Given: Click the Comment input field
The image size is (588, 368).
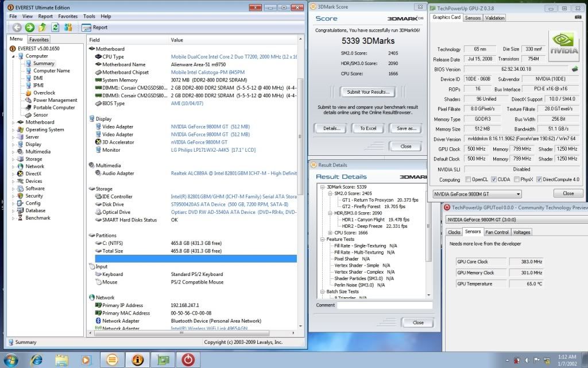Looking at the screenshot, I should pyautogui.click(x=384, y=305).
